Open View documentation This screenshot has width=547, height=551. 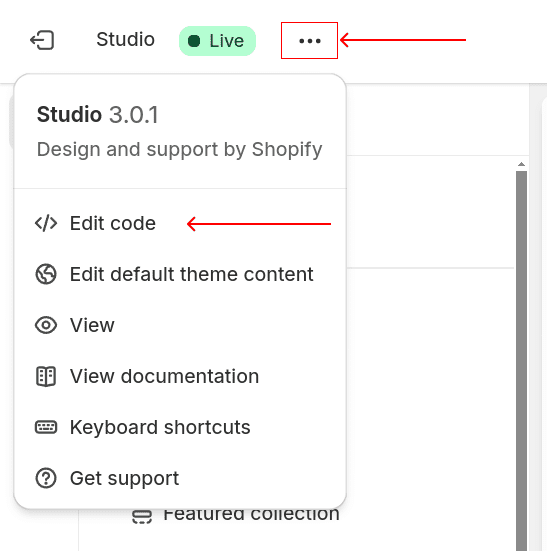(x=180, y=376)
